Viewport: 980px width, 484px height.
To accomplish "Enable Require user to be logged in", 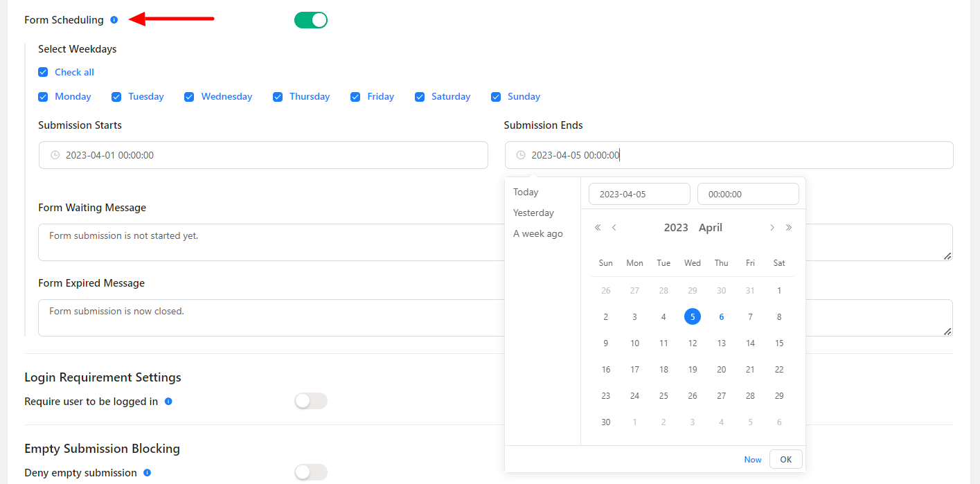I will [311, 401].
